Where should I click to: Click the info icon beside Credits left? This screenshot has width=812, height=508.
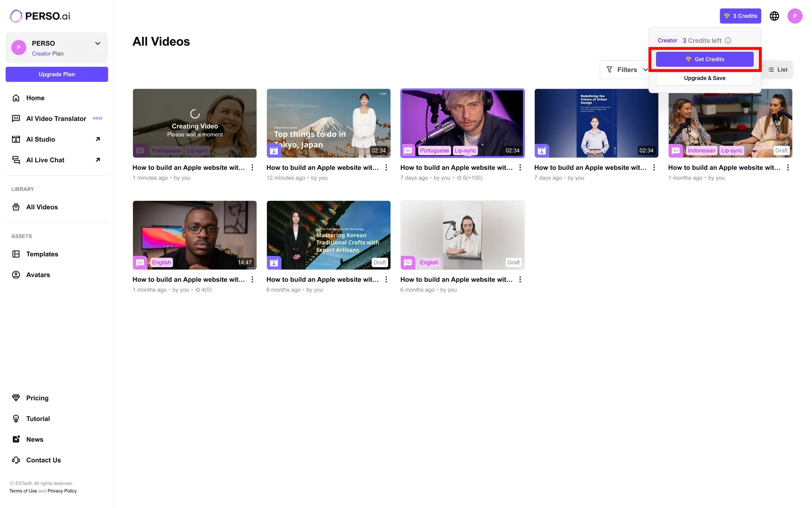pos(728,40)
